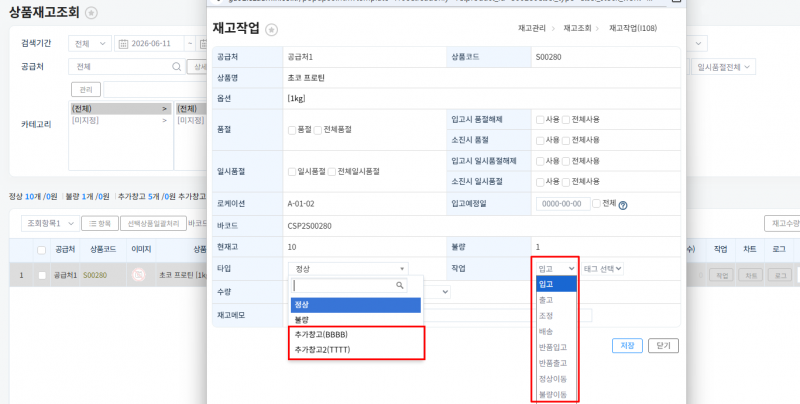
Task: Choose 조정 in 작업 list
Action: [x=556, y=316]
